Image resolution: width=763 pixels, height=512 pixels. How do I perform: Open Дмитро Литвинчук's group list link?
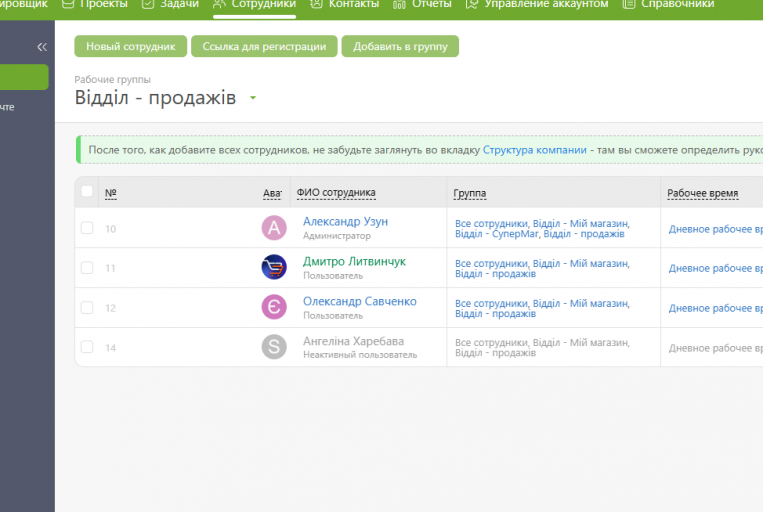pyautogui.click(x=542, y=269)
